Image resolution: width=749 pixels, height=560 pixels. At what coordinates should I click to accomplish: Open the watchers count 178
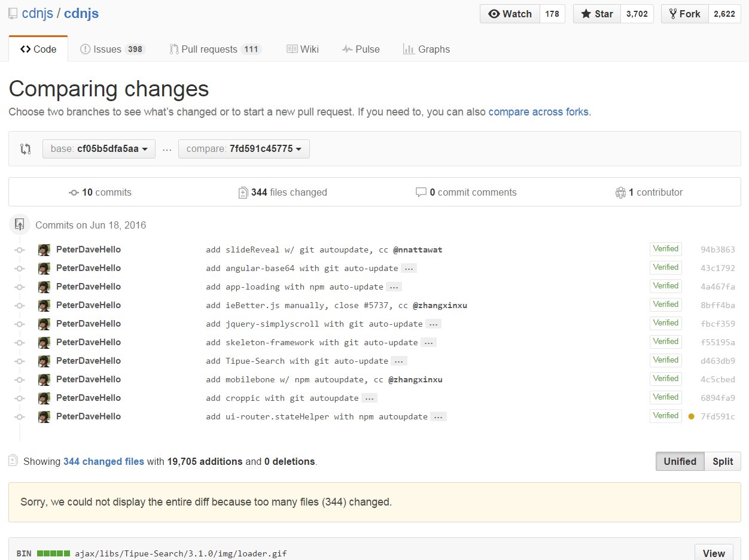point(552,14)
